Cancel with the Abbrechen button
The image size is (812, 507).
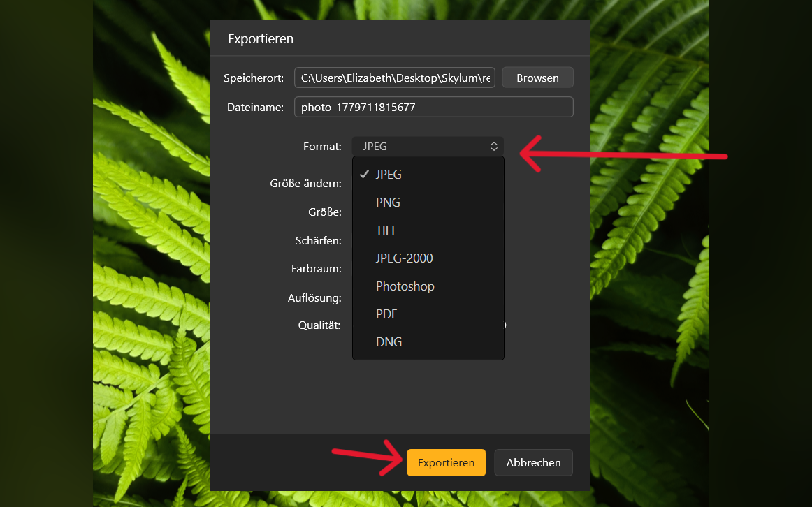(x=533, y=462)
